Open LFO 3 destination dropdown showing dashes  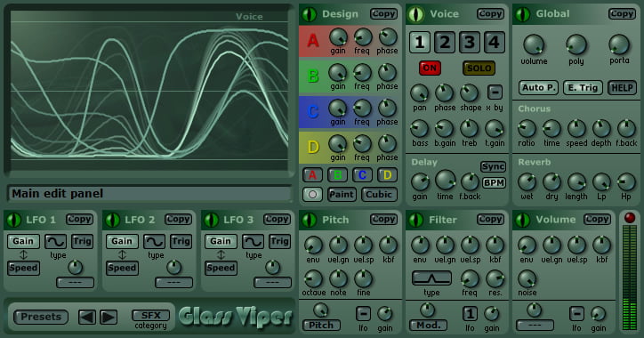click(273, 283)
